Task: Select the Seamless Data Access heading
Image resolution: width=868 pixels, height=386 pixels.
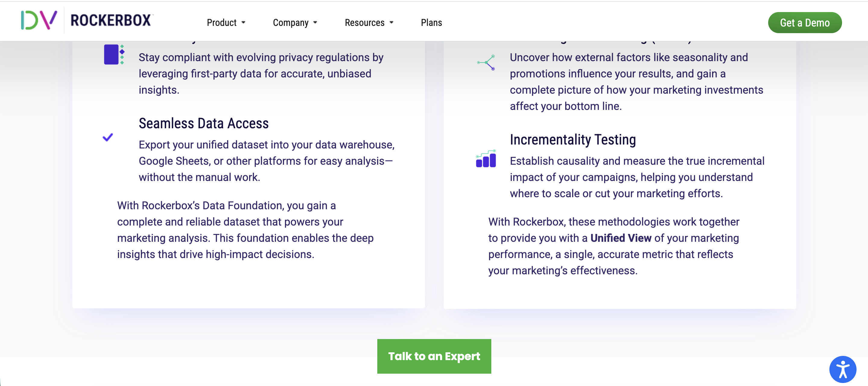Action: tap(204, 123)
